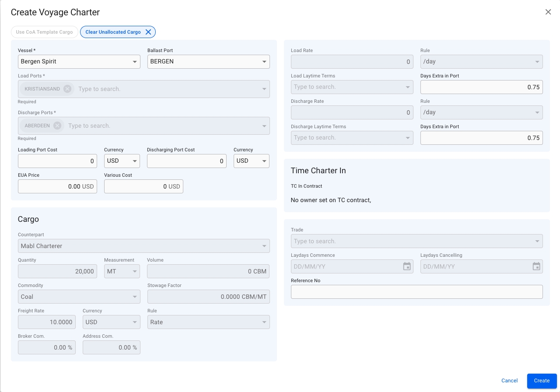Screen dimensions: 560x392
Task: Open the Ballast Port dropdown
Action: point(264,62)
